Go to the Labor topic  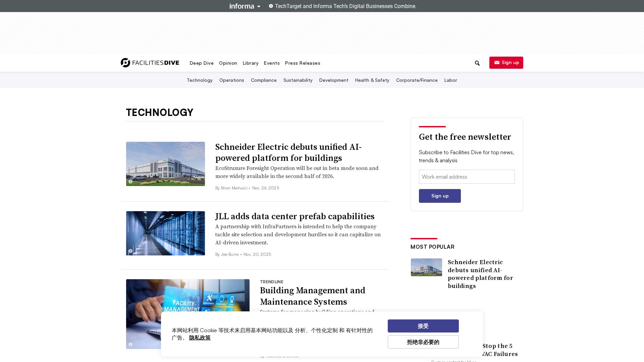450,80
